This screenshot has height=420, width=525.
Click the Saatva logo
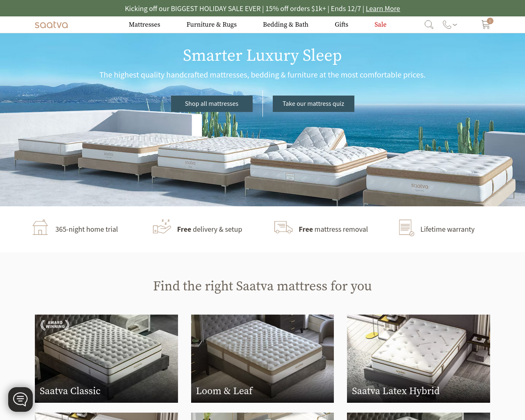51,25
